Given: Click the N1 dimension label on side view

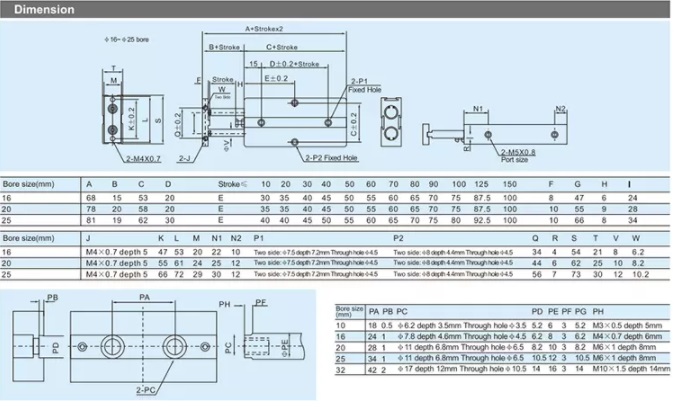Looking at the screenshot, I should [478, 109].
